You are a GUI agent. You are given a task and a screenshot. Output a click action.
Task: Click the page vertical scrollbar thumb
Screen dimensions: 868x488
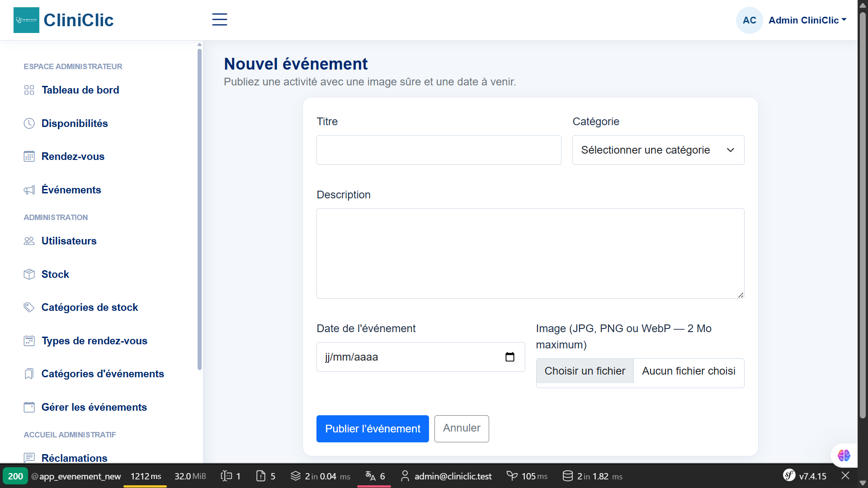(x=863, y=215)
